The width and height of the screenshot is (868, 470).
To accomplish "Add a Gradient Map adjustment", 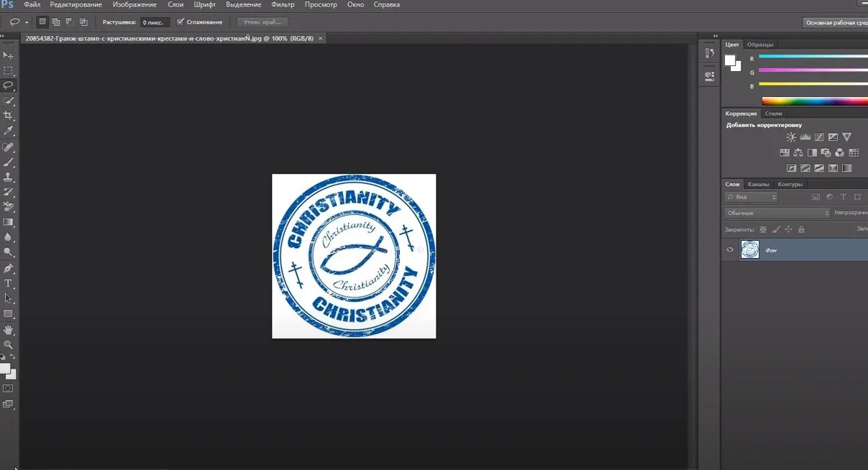I will click(846, 168).
